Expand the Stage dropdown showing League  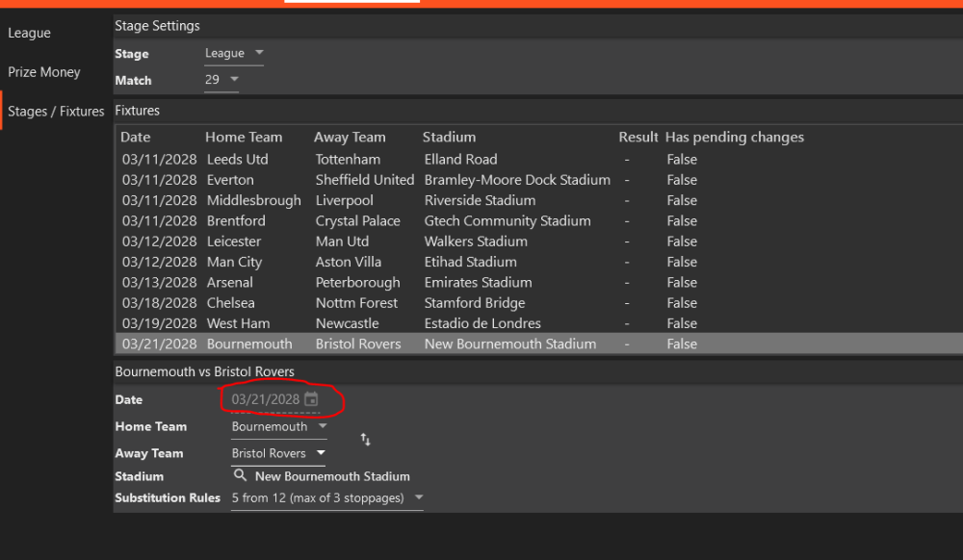click(x=234, y=53)
